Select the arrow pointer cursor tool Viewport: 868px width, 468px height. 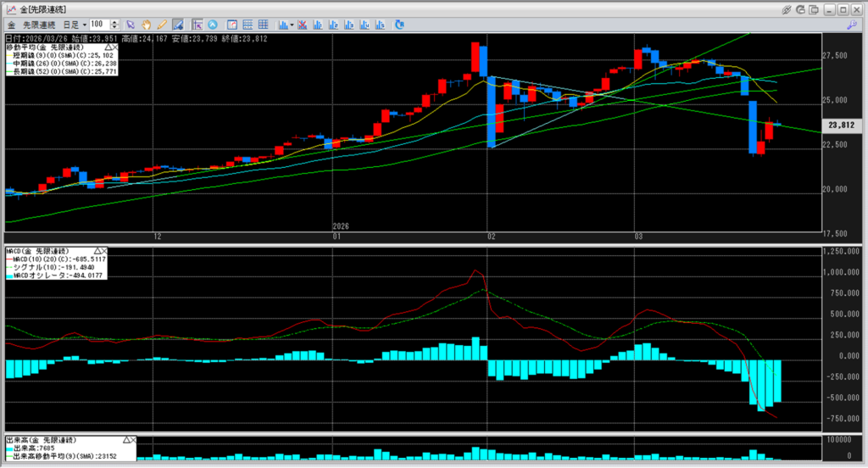pos(131,25)
